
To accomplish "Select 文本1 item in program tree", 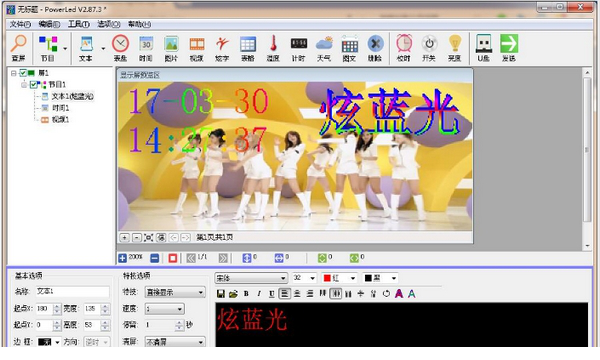I will click(x=72, y=96).
